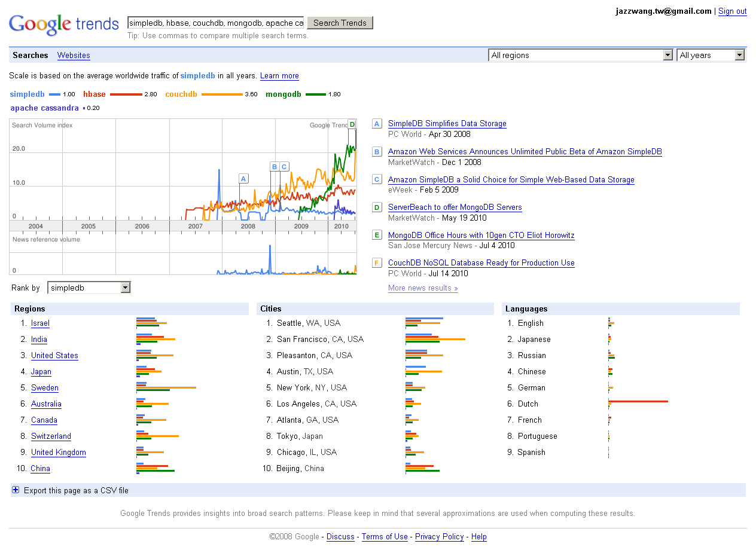This screenshot has width=756, height=556.
Task: Open the Japan region link
Action: pyautogui.click(x=41, y=371)
